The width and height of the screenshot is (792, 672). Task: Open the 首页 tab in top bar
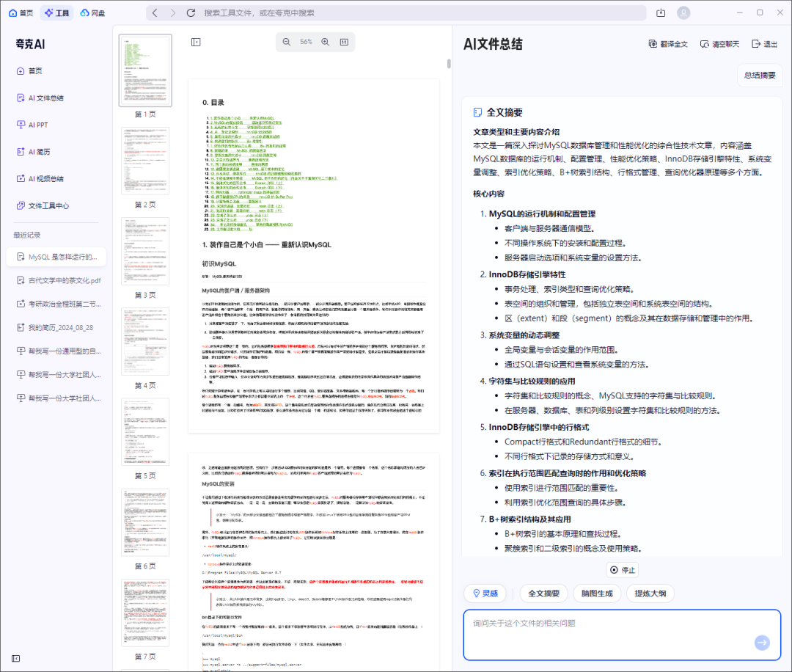coord(21,13)
